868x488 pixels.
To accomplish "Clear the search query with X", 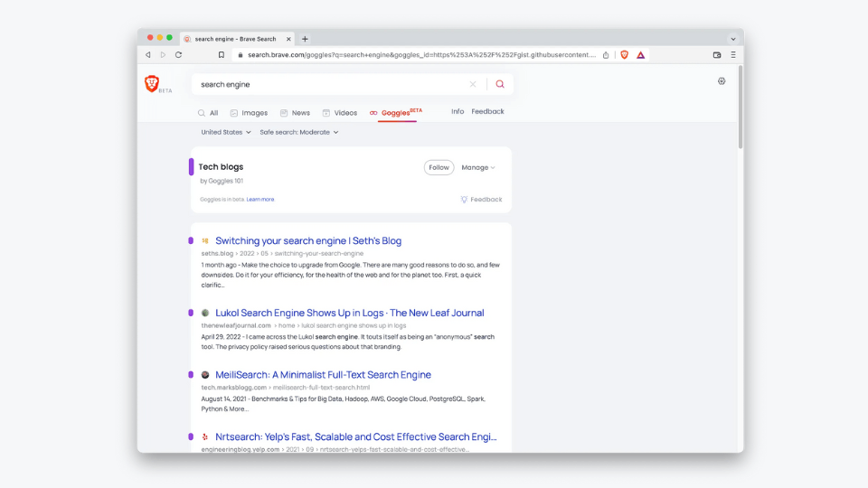I will [473, 84].
